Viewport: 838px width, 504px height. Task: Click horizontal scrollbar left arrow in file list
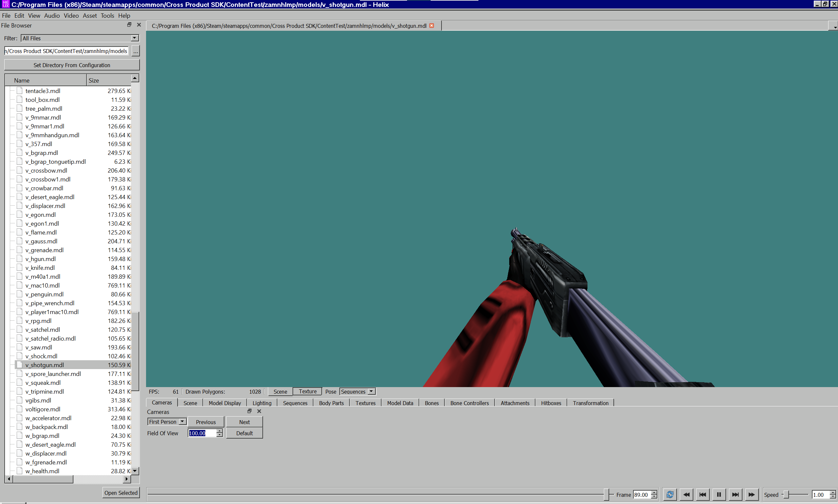9,479
